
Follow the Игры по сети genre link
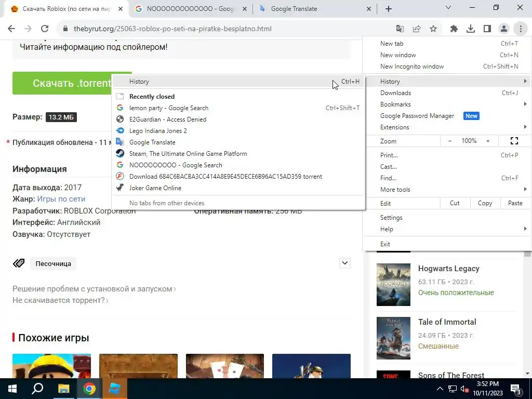[x=61, y=199]
